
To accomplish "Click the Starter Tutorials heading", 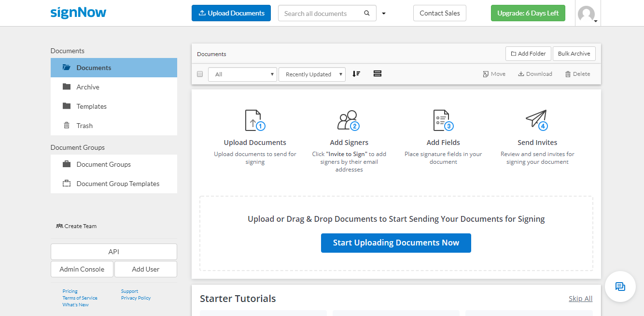I will [238, 299].
